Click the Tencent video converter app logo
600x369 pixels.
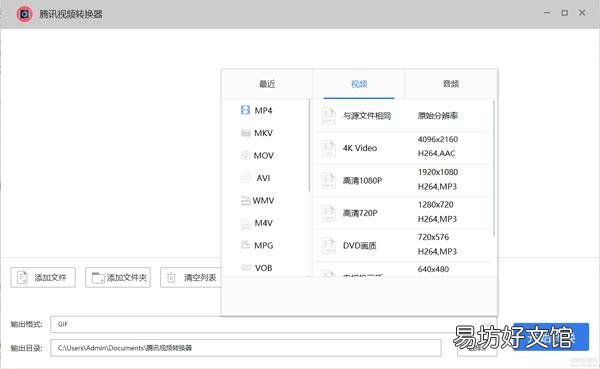coord(24,14)
